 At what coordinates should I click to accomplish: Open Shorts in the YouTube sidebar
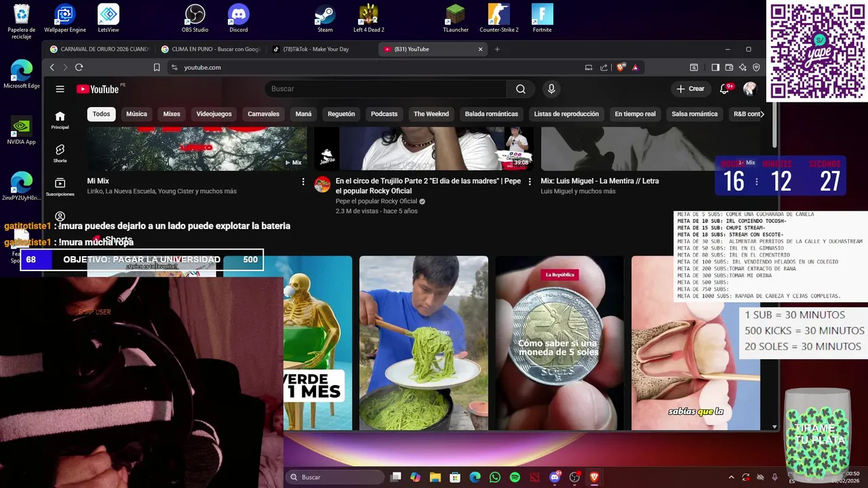[60, 154]
